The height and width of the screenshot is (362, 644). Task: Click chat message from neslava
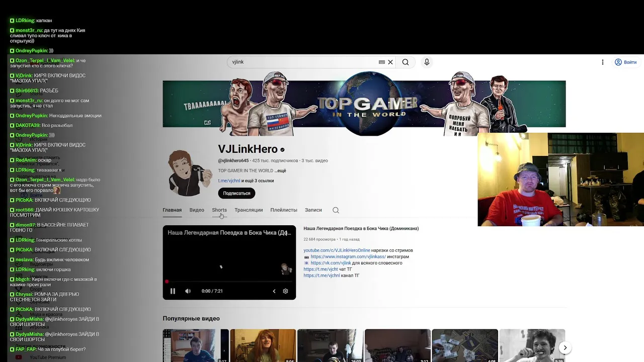pyautogui.click(x=49, y=259)
